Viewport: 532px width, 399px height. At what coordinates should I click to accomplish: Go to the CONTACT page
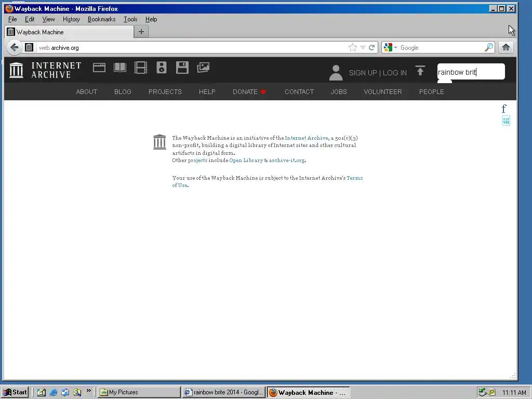(x=299, y=91)
